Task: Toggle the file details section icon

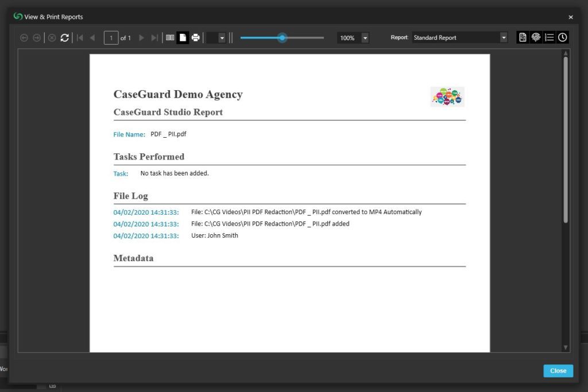Action: coord(523,37)
